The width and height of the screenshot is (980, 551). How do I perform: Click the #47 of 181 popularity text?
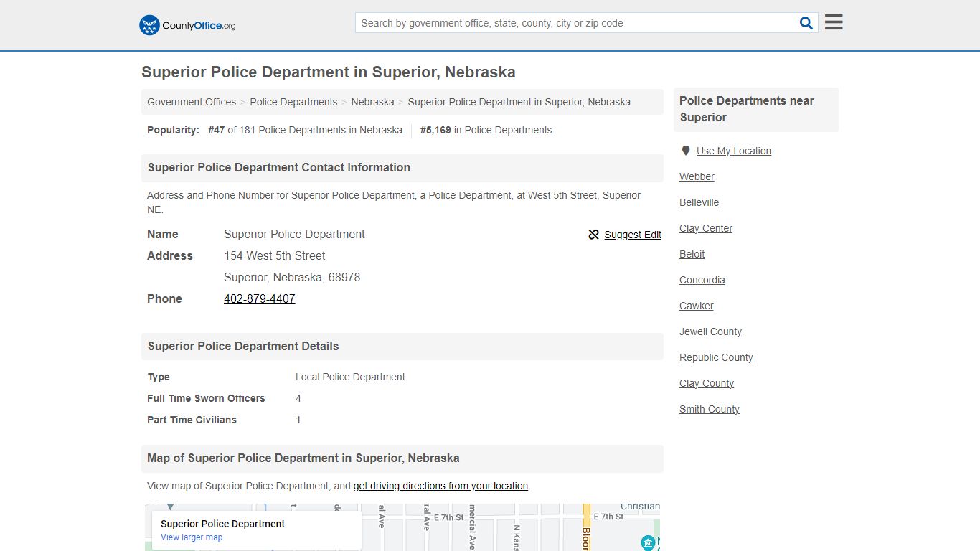[305, 130]
